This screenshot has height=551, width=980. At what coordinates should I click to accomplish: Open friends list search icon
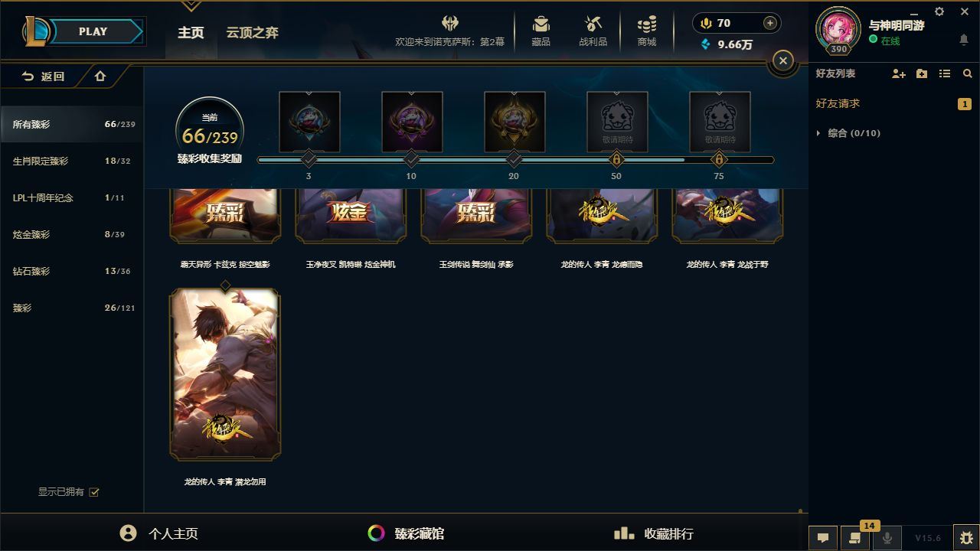(968, 73)
